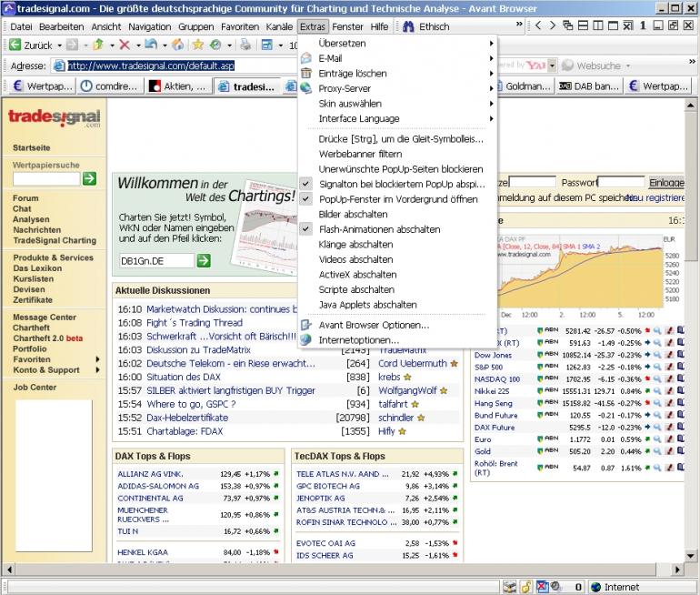Cascade windows using the overlapping windows icon
Viewport: 700px width, 595px height.
pyautogui.click(x=568, y=25)
